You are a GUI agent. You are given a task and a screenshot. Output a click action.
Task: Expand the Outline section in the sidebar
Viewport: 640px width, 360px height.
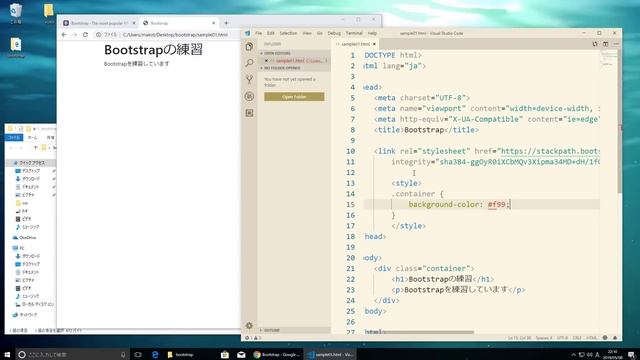295,330
